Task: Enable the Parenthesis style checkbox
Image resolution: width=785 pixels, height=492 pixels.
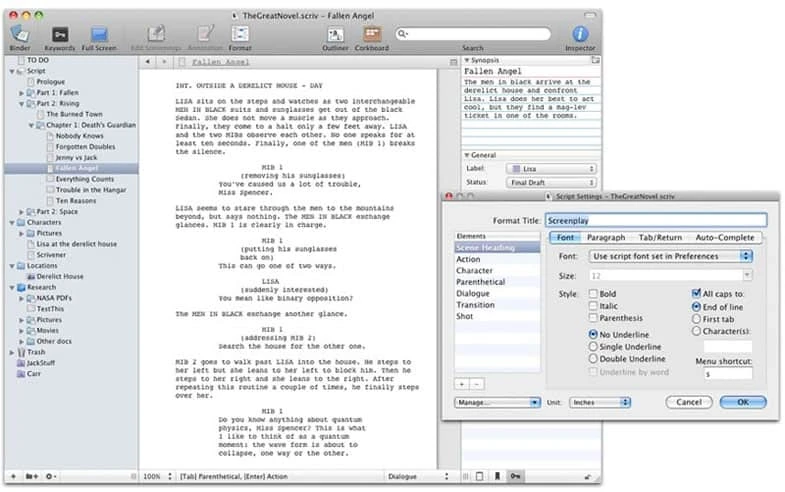Action: (x=593, y=317)
